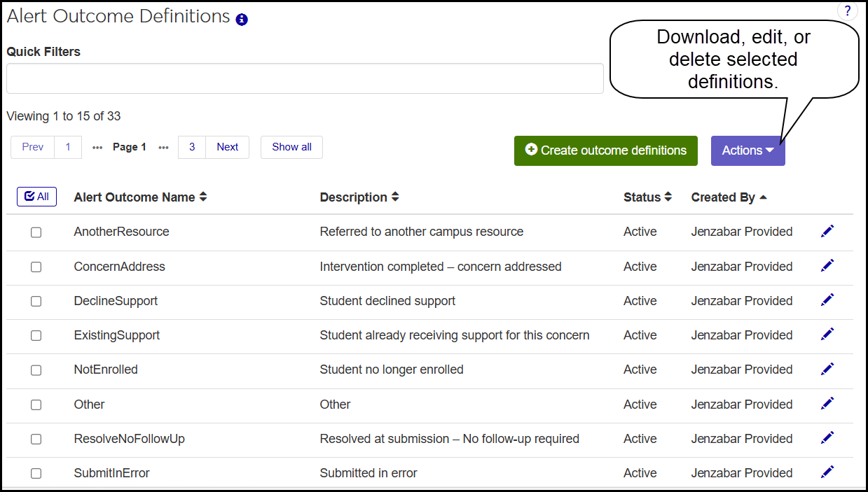Click the NotEnrolled outcome name
868x492 pixels.
click(x=106, y=370)
